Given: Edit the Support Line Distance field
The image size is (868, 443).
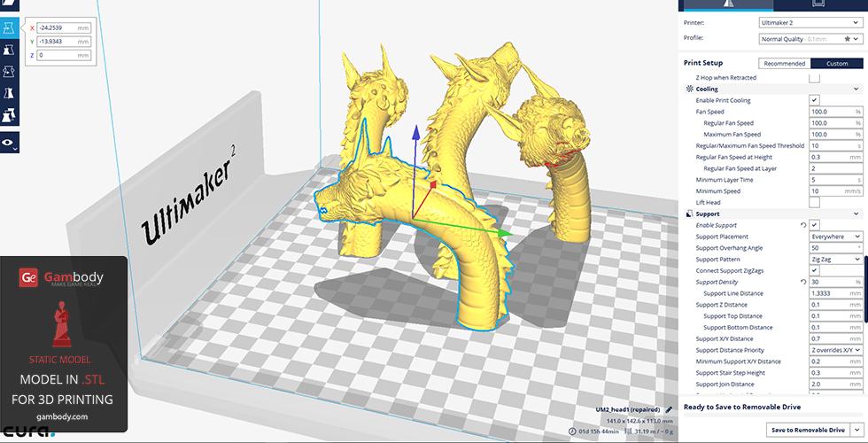Looking at the screenshot, I should pos(835,293).
